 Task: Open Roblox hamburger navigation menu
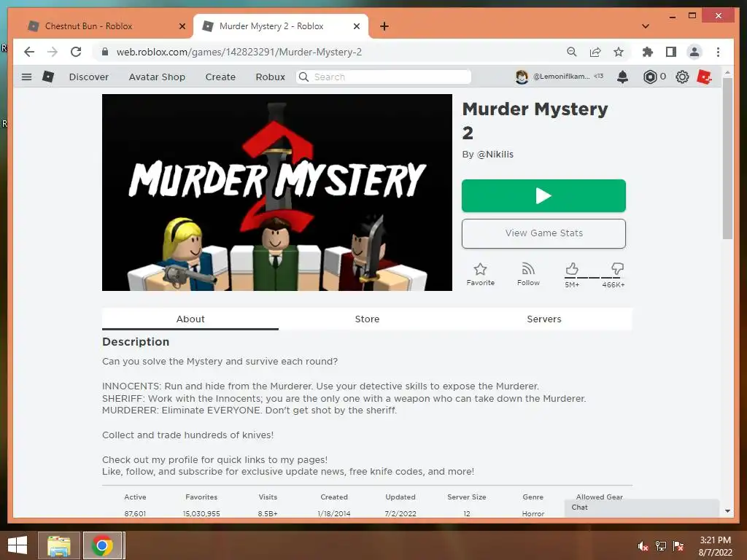tap(27, 77)
